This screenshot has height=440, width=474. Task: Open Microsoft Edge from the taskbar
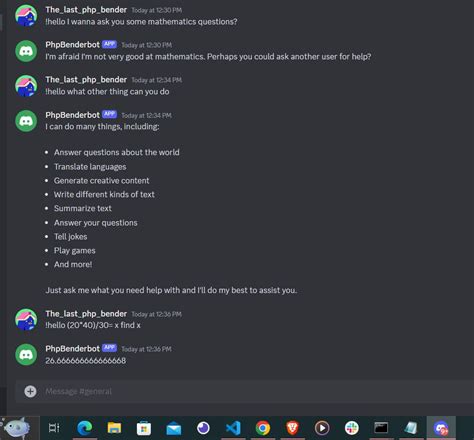tap(85, 428)
